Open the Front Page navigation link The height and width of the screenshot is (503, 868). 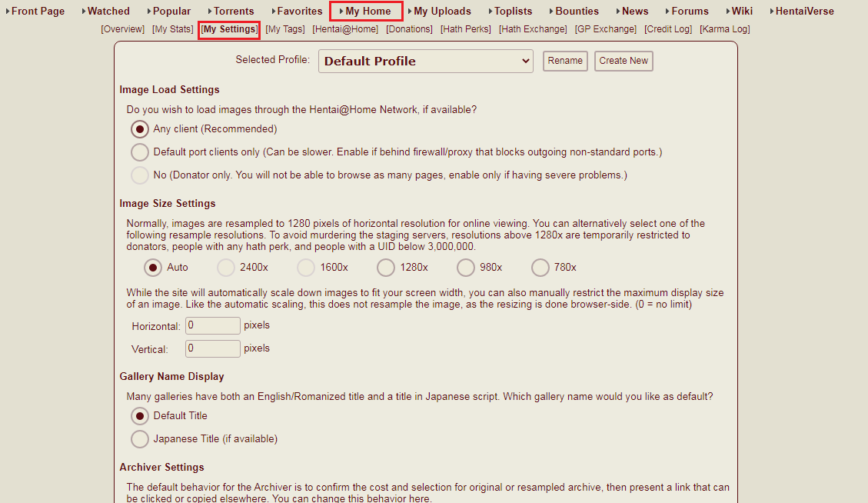(x=38, y=11)
